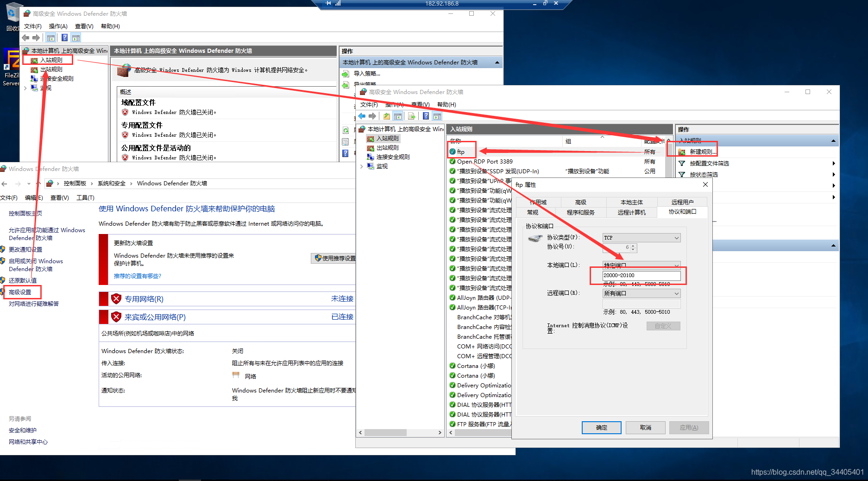
Task: Toggle console tree icon in rear console toolbar
Action: 51,38
